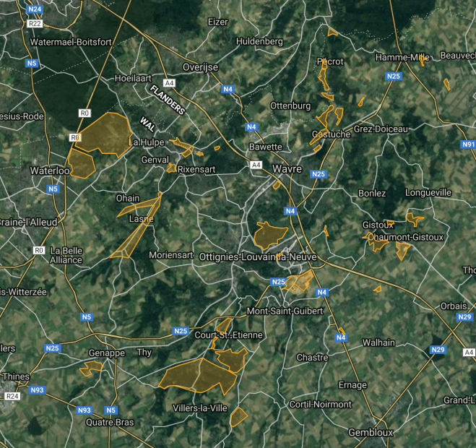Select the R0 shield near La Belle Alliance
476x448 pixels.
coord(38,250)
